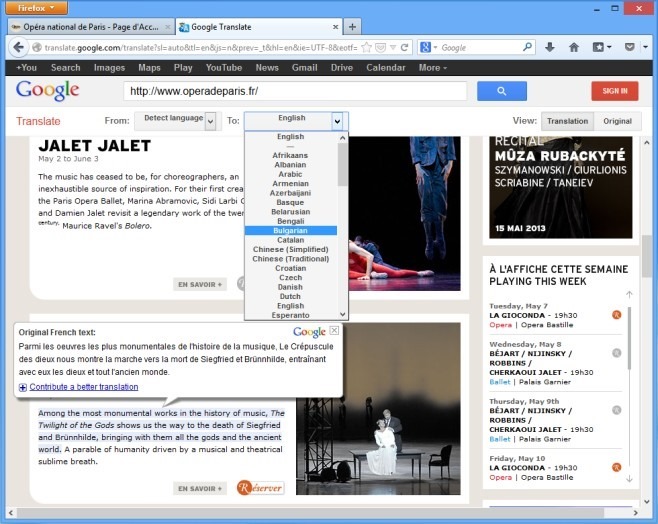Screen dimensions: 658x524
Task: Open the Google search engine selector icon
Action: click(x=428, y=47)
